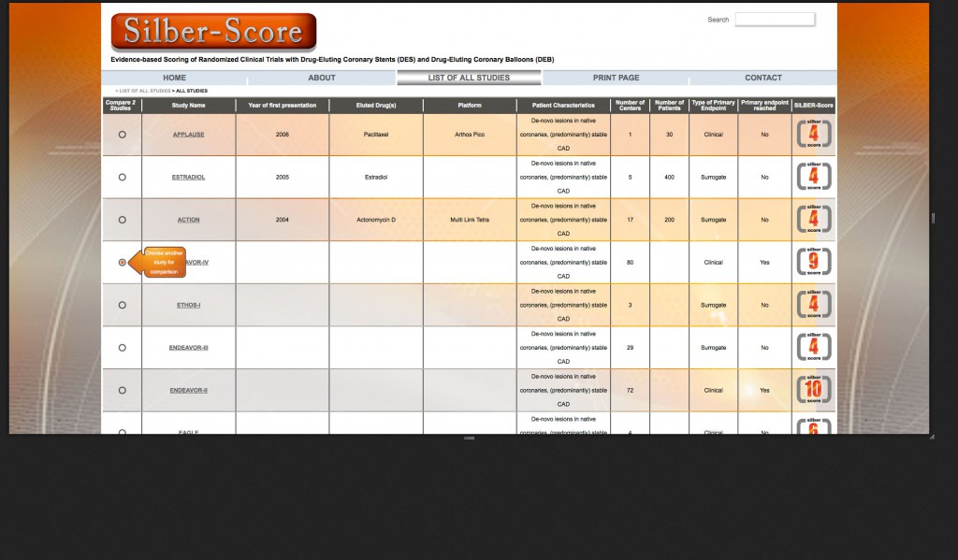Click the 80 centers cell for ENDEAVOR-IV
Image resolution: width=958 pixels, height=560 pixels.
(x=630, y=262)
